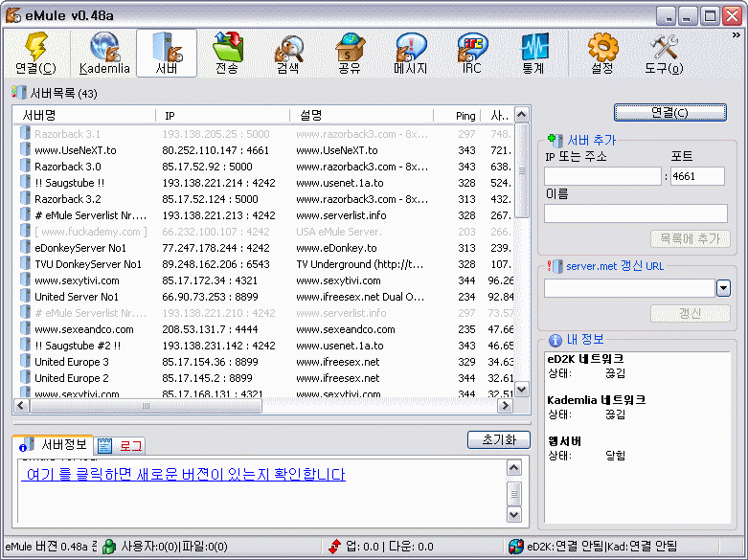748x560 pixels.
Task: Click the server list vertical scroll thumb
Action: [x=521, y=170]
